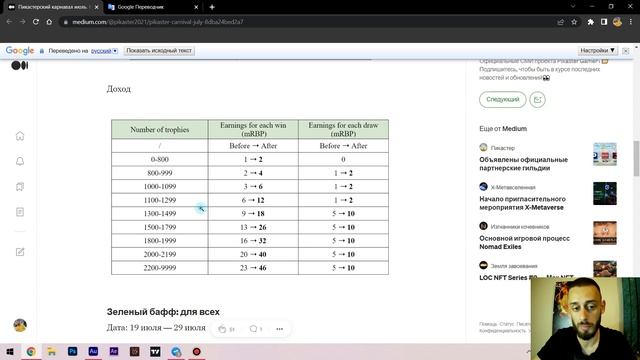Go back to previous page
This screenshot has height=360, width=640.
click(x=9, y=22)
